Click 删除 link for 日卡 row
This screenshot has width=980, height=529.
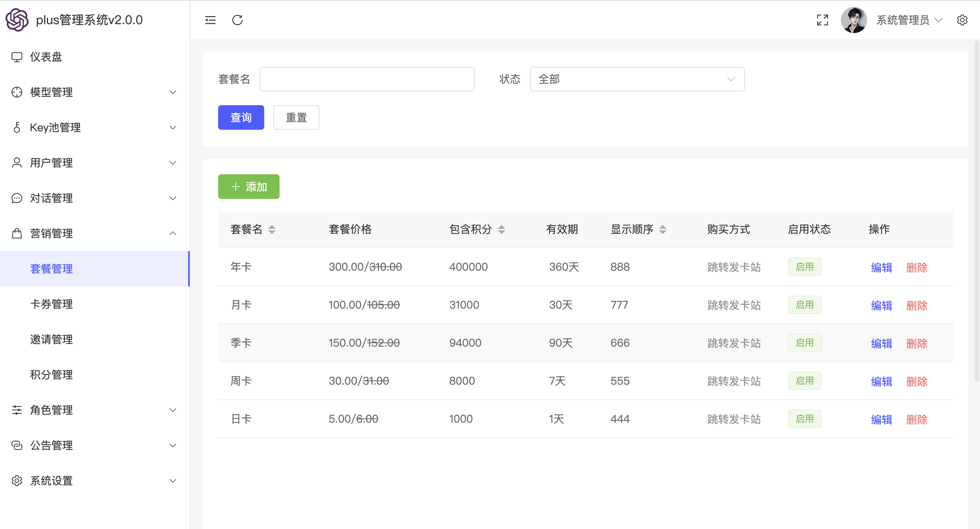(x=917, y=419)
